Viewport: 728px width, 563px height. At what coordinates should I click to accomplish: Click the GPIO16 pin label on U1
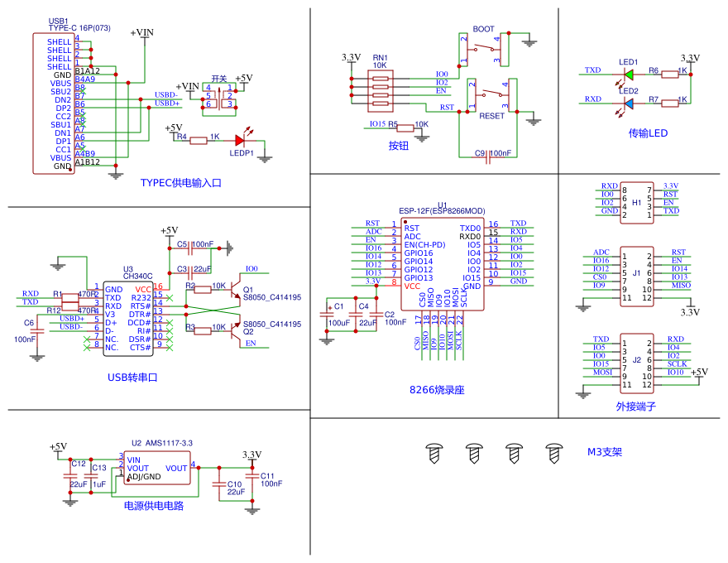[419, 253]
